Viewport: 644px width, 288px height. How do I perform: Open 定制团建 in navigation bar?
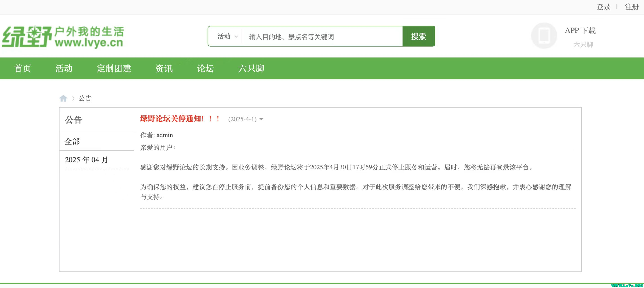[x=114, y=68]
